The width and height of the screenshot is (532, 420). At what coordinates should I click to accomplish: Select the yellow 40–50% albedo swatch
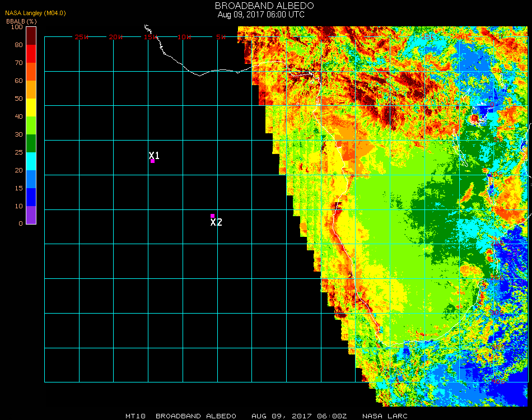click(x=31, y=107)
